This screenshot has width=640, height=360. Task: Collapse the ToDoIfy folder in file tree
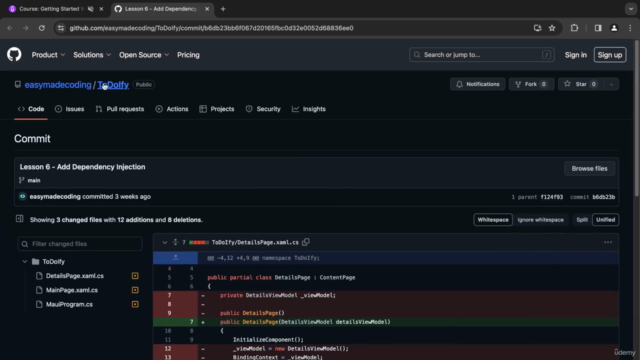pyautogui.click(x=24, y=261)
